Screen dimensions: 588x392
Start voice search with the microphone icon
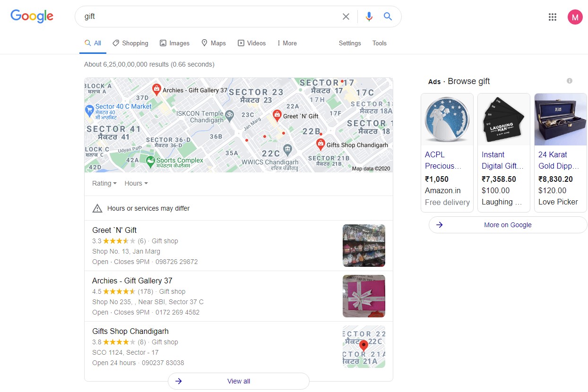tap(369, 17)
